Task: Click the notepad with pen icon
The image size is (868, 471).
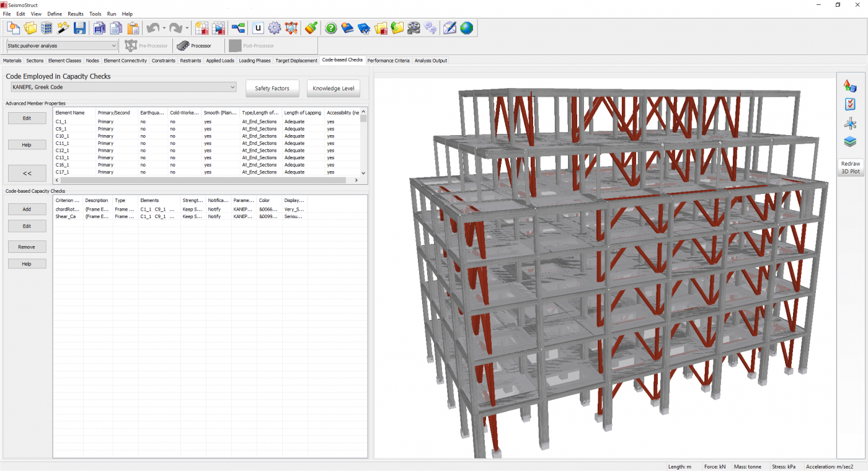Action: pos(450,28)
